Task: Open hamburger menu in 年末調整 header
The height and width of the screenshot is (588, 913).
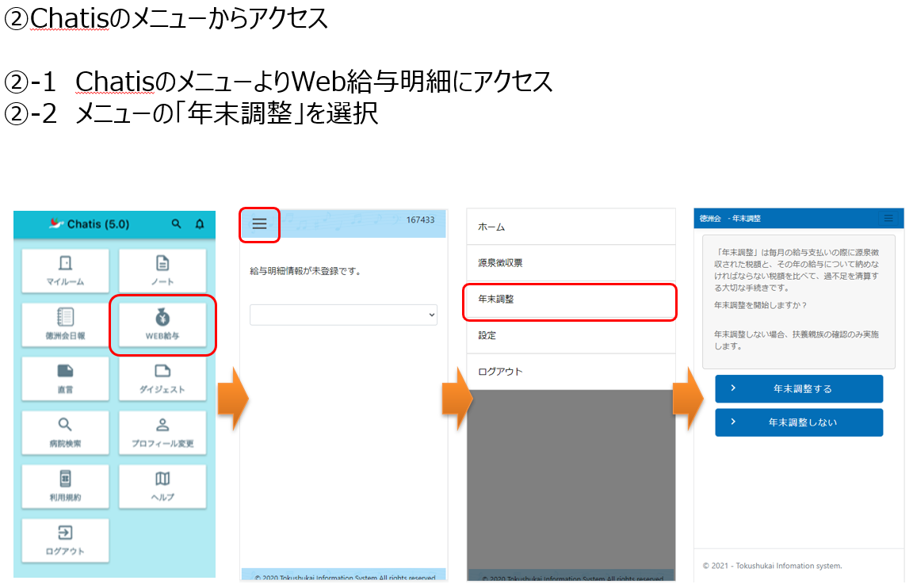Action: pyautogui.click(x=888, y=218)
